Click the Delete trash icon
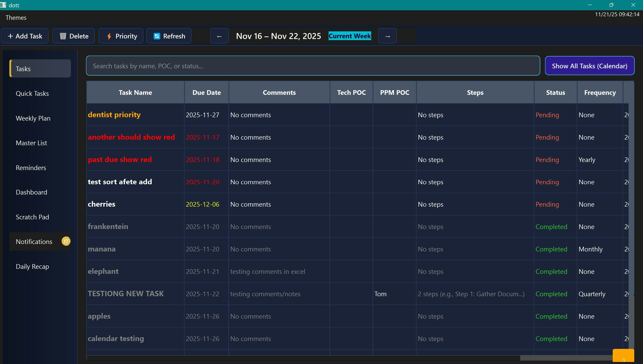The width and height of the screenshot is (643, 364). [x=63, y=36]
